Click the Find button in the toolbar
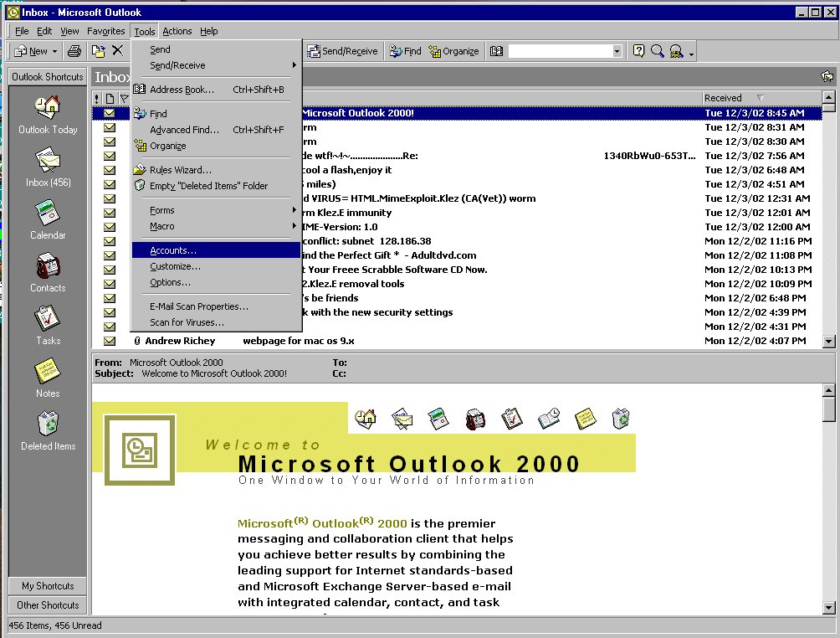Screen dimensions: 840x638 [405, 51]
